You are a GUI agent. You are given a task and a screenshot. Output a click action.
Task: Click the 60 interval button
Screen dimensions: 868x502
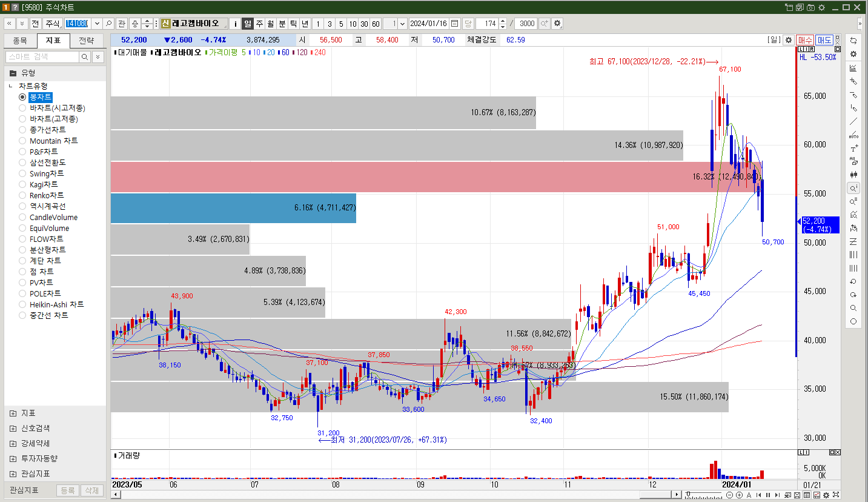tap(376, 24)
